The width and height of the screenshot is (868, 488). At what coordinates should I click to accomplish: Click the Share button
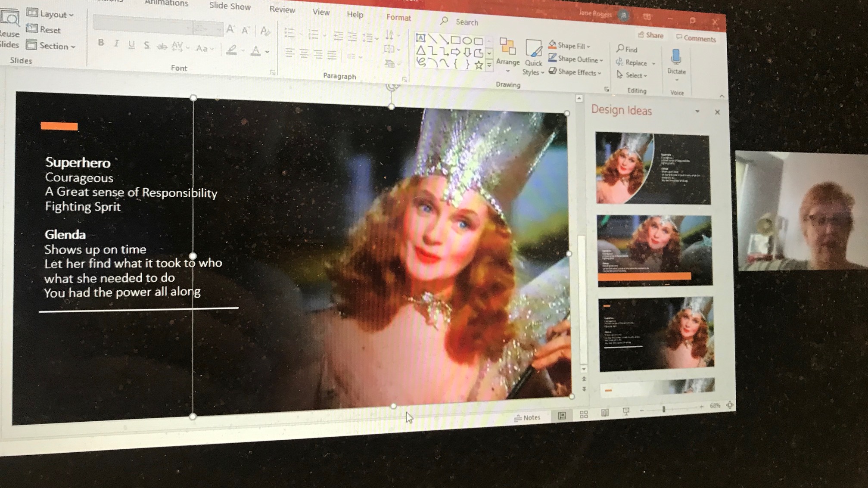pyautogui.click(x=650, y=35)
